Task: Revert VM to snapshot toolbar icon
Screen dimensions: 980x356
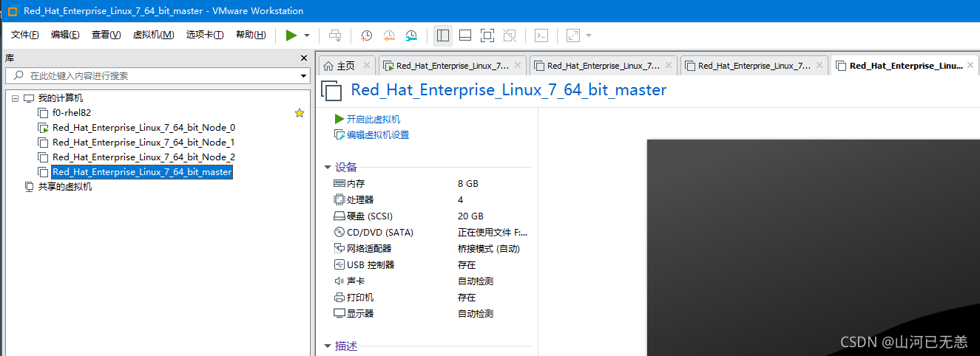Action: [x=389, y=35]
